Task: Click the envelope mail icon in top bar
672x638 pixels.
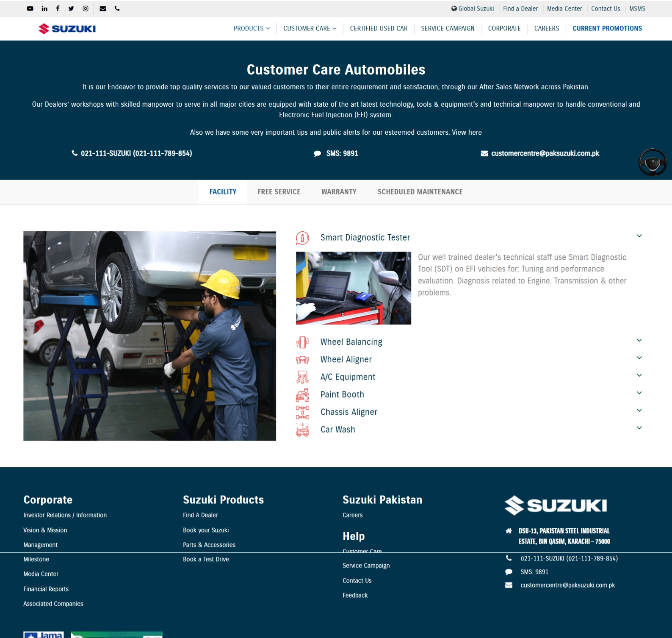Action: pos(103,8)
